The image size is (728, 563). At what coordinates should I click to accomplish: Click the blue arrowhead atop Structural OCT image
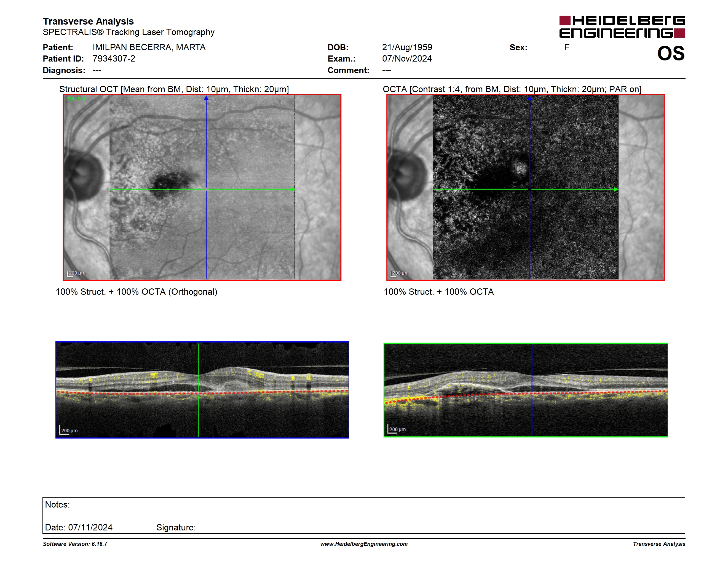coord(206,98)
